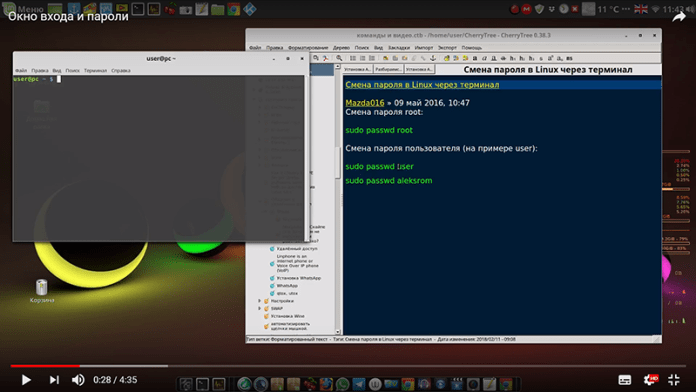The width and height of the screenshot is (696, 392).
Task: Click the bold formatting toolbar icon
Action: tap(475, 58)
